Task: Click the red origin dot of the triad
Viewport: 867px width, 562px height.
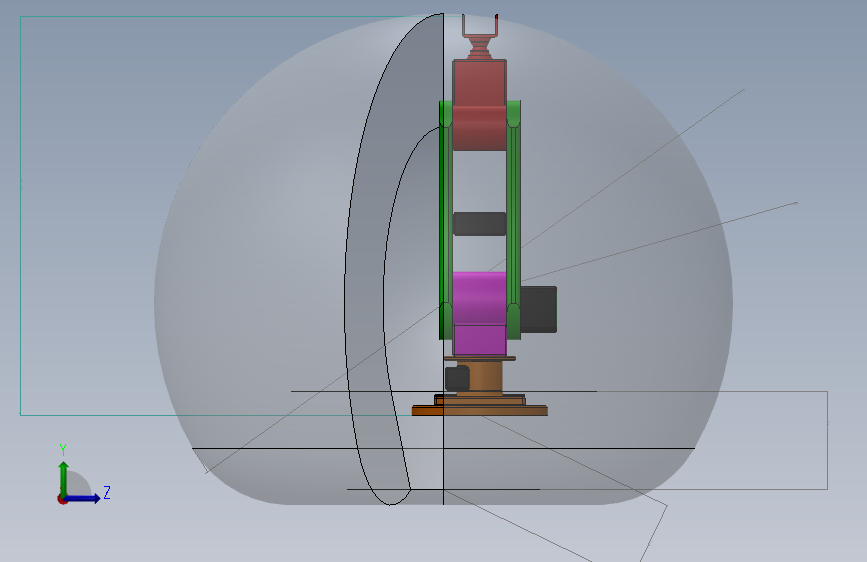Action: [62, 499]
